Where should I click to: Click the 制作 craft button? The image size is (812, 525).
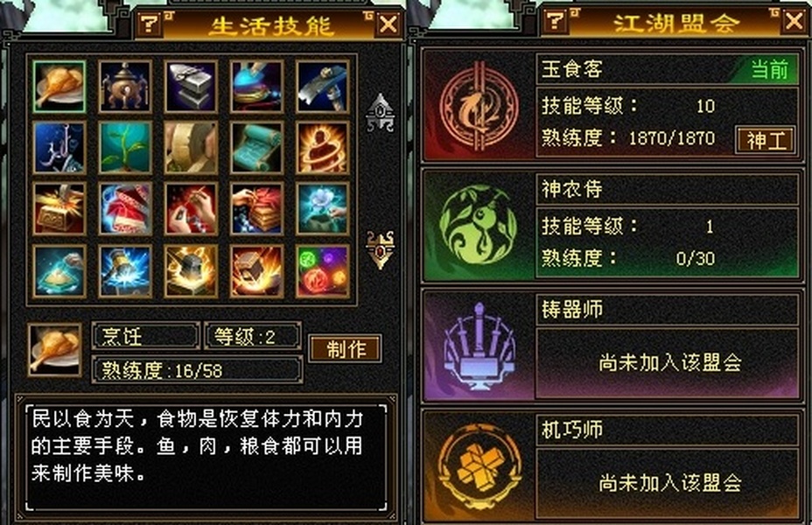(346, 348)
